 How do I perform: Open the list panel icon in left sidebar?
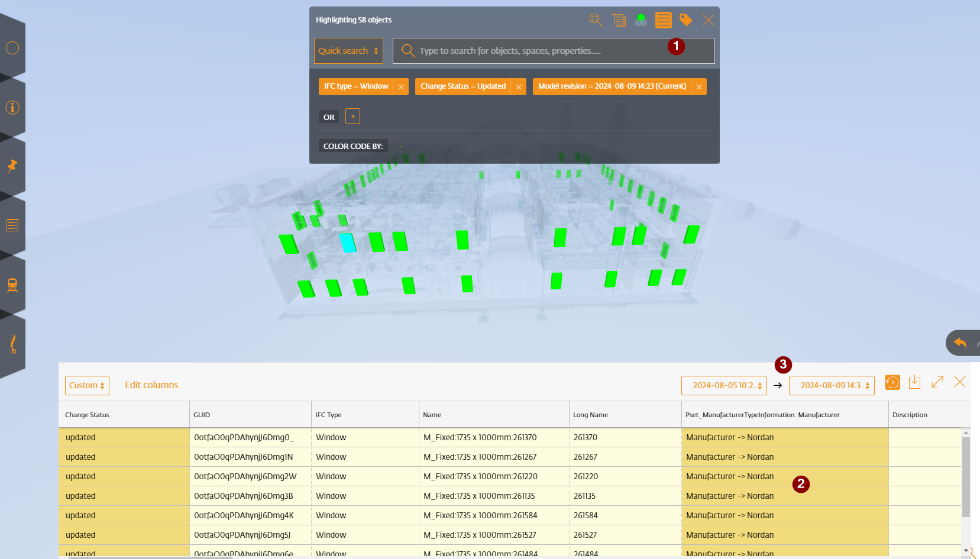[12, 226]
